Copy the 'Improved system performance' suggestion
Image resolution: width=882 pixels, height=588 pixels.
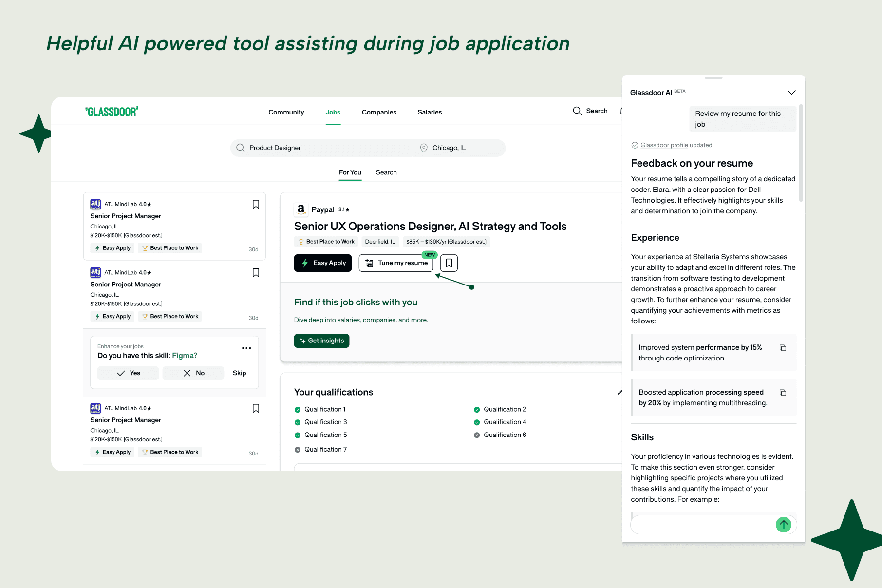point(783,348)
